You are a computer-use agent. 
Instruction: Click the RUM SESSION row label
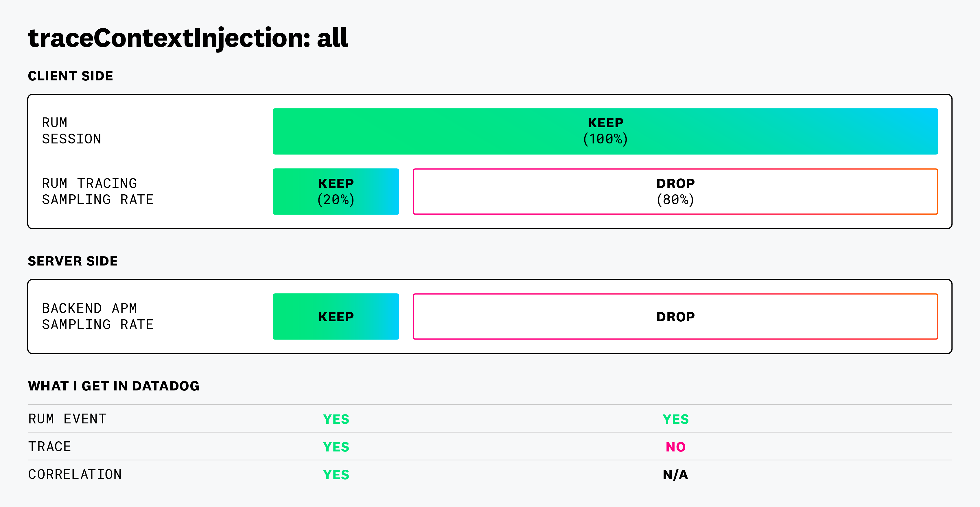point(71,131)
